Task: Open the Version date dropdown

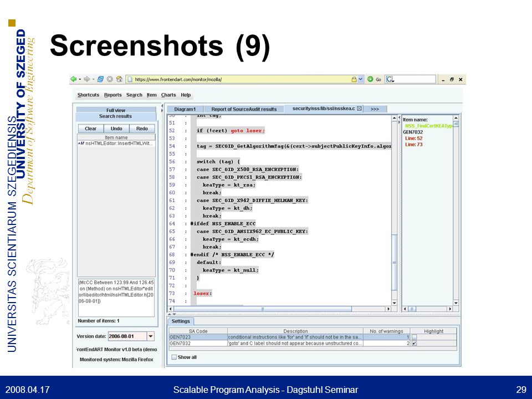Action: 150,336
